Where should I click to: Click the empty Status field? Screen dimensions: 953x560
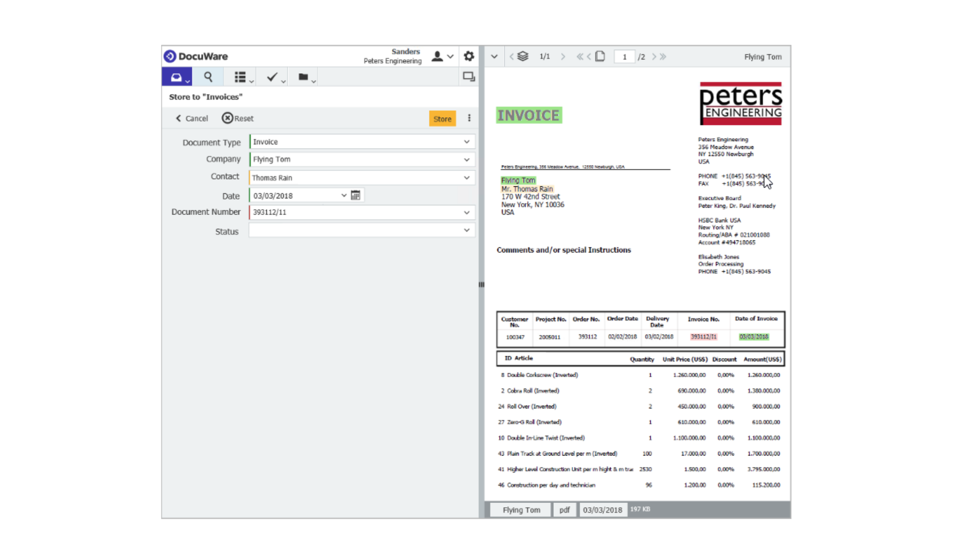[x=362, y=230]
